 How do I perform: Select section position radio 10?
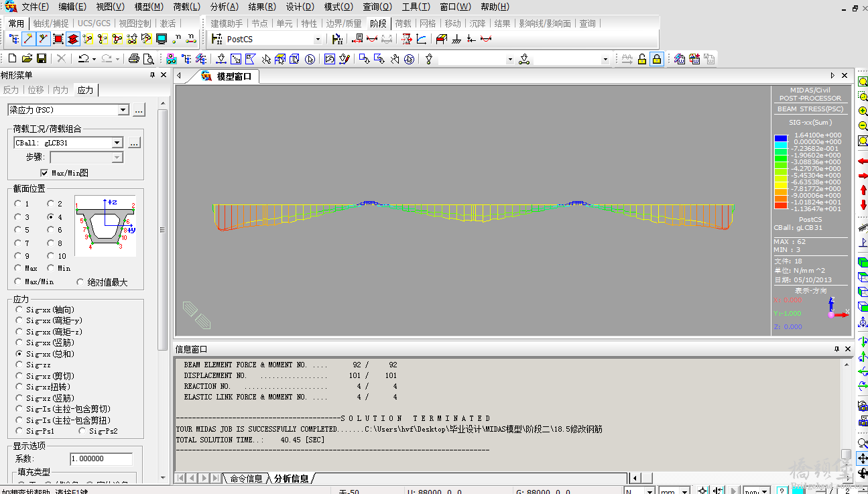tap(50, 256)
